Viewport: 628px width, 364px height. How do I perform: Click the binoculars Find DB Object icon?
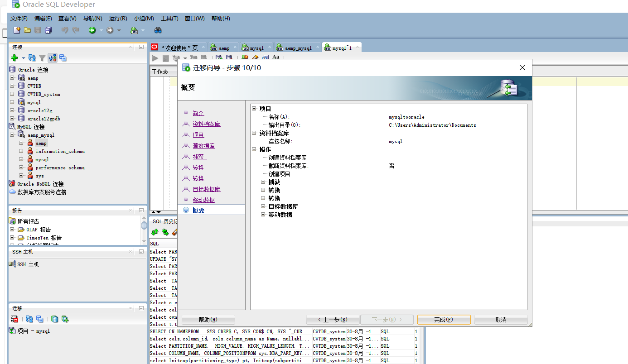[x=158, y=30]
